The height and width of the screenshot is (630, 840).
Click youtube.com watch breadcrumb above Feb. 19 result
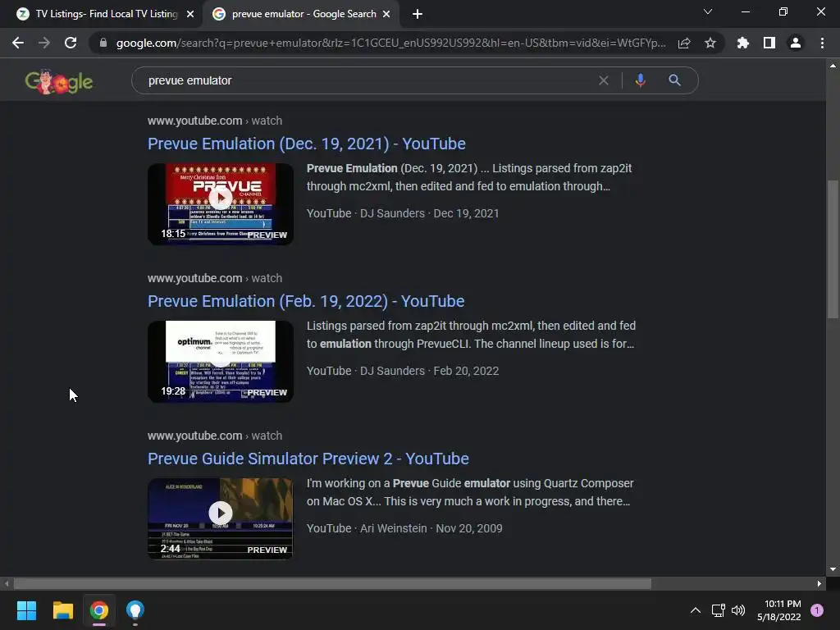pos(214,278)
